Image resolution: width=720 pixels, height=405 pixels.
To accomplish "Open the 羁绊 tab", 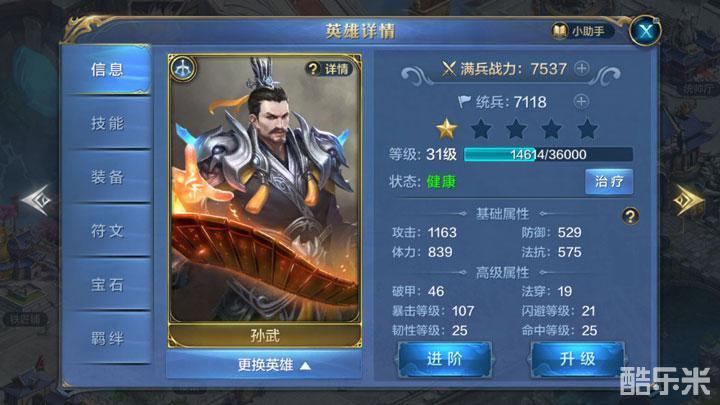I will pos(107,338).
